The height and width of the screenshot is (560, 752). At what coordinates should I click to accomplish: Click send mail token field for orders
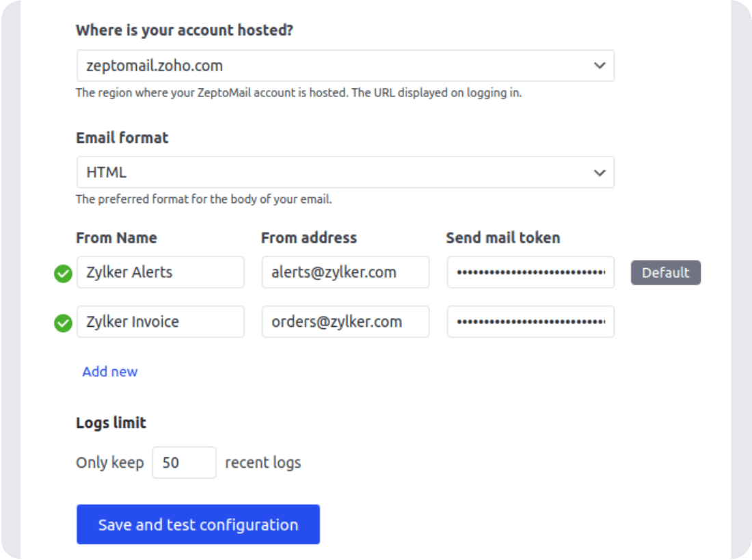coord(531,322)
